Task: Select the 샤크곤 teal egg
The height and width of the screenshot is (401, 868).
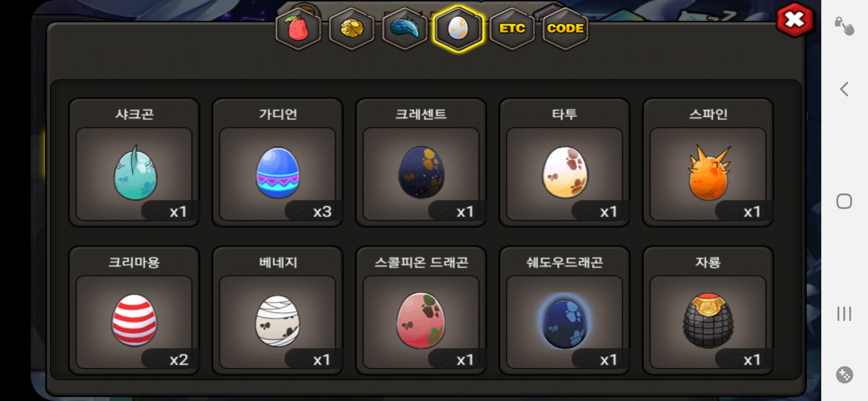Action: tap(134, 163)
